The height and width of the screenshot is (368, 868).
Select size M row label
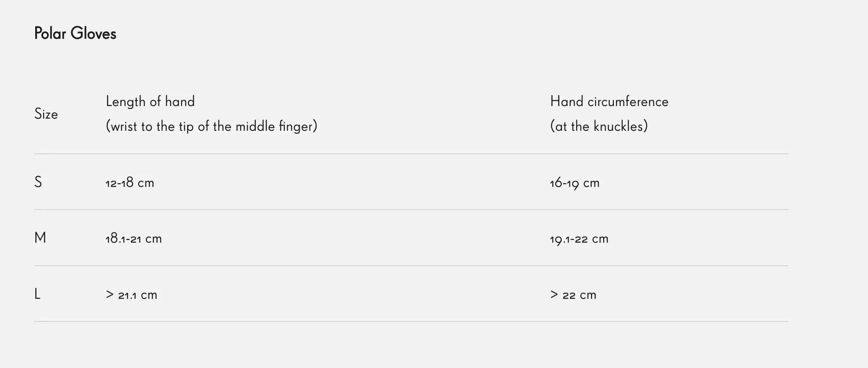coord(40,238)
